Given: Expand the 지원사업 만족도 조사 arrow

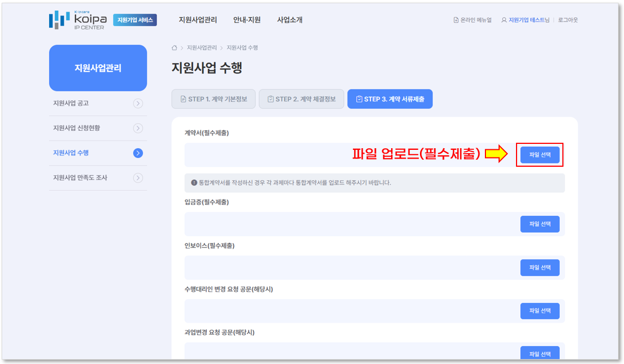Looking at the screenshot, I should point(137,178).
